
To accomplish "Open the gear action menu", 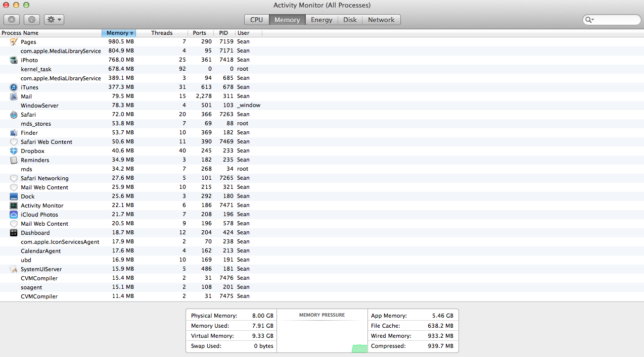I will [54, 20].
